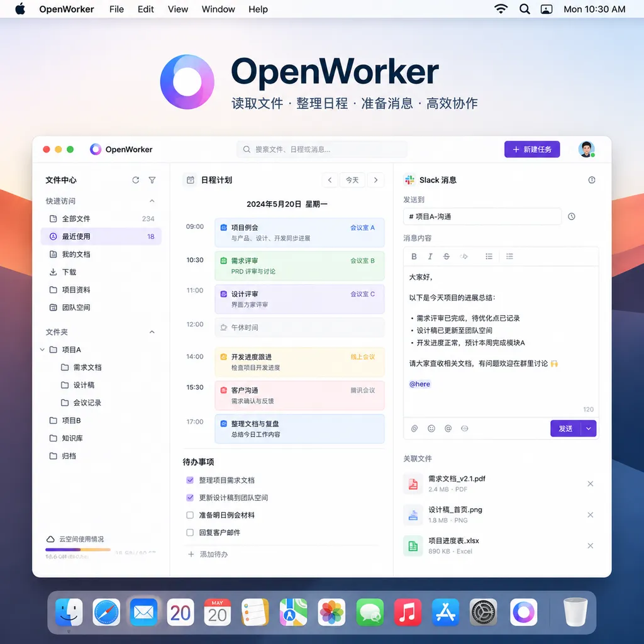
Task: Go to the next day in schedule
Action: tap(375, 180)
